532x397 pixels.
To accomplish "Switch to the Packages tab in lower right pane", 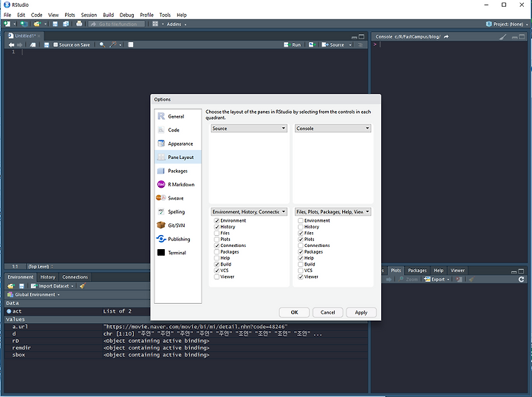I will click(x=417, y=271).
